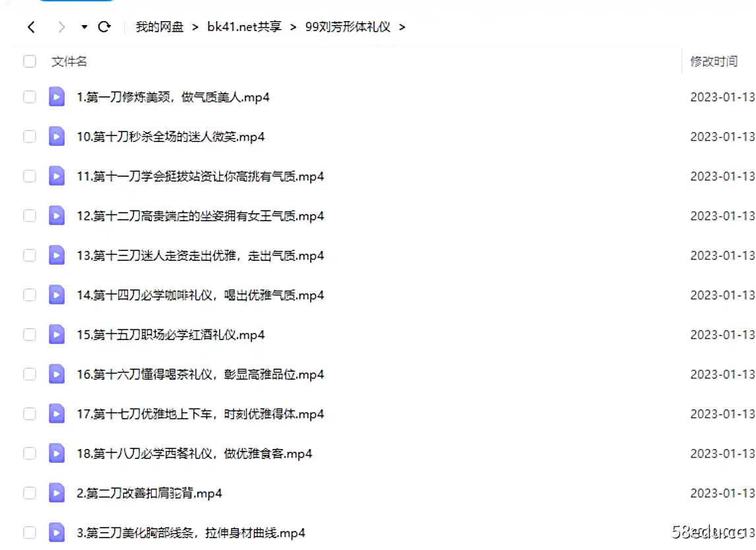Check the select-all checkbox in header row
756x550 pixels.
(x=29, y=61)
